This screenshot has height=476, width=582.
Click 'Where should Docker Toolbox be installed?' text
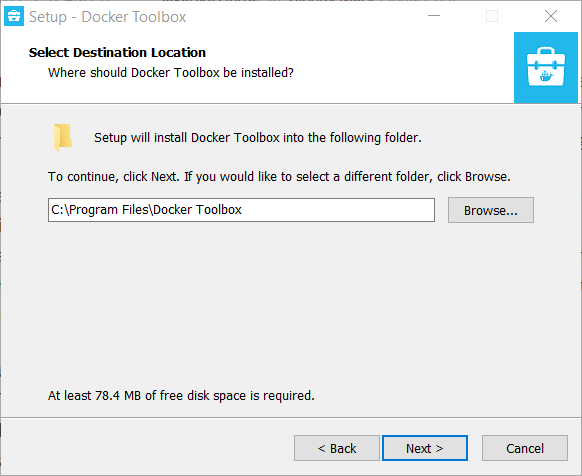point(171,73)
